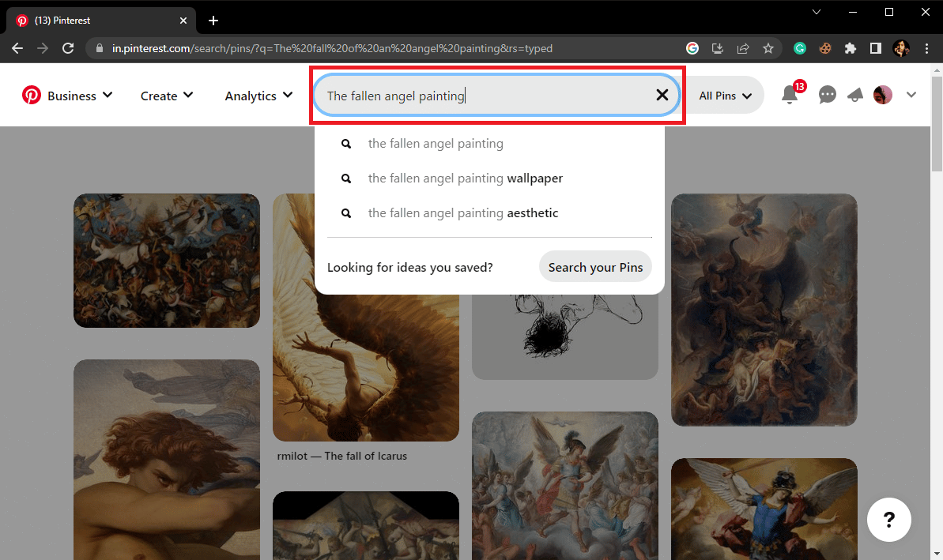
Task: Click the help question mark button
Action: 889,520
